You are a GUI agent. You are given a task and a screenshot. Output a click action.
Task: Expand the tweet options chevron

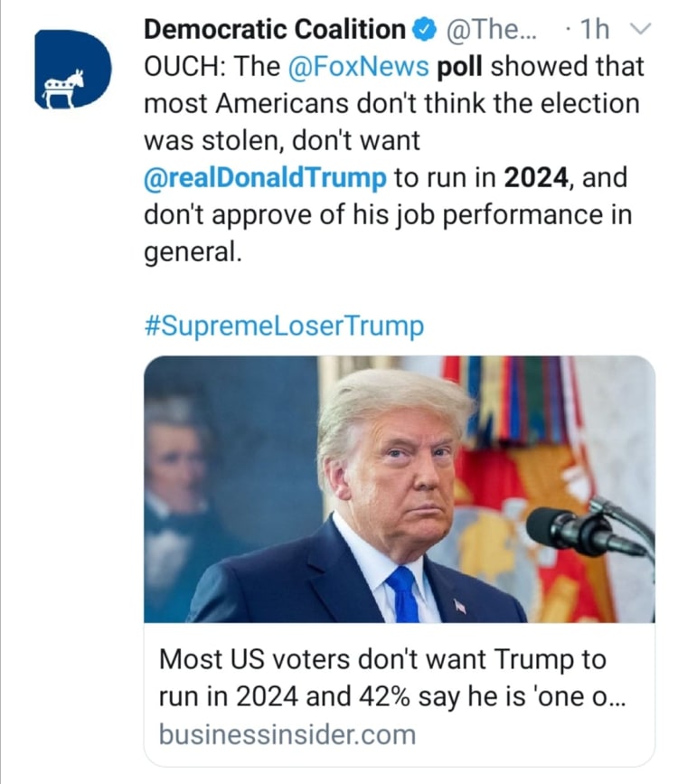(639, 30)
